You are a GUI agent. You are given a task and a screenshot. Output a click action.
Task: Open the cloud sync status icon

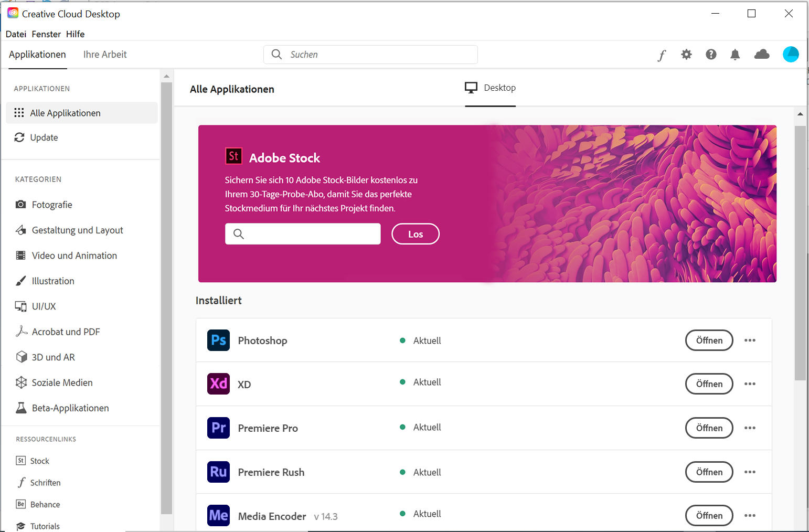click(762, 54)
